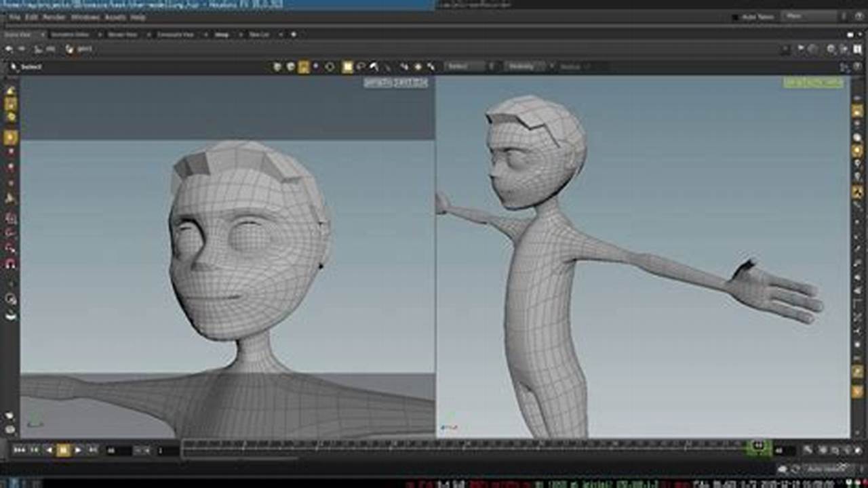
Task: Jump to the first frame
Action: pyautogui.click(x=19, y=450)
